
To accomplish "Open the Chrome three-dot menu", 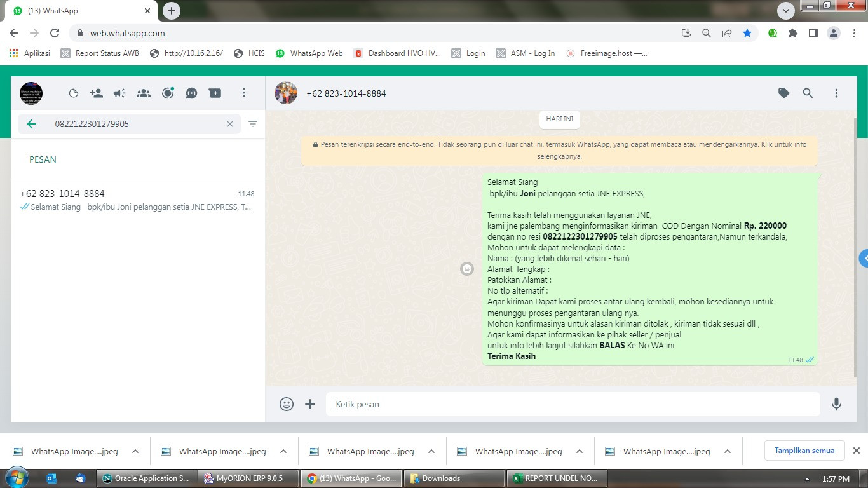I will 854,33.
